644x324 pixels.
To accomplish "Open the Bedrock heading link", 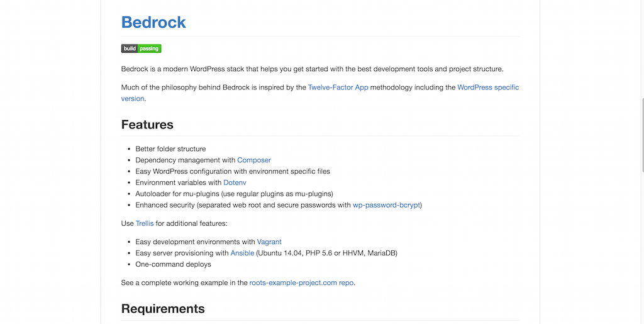I will (x=153, y=22).
